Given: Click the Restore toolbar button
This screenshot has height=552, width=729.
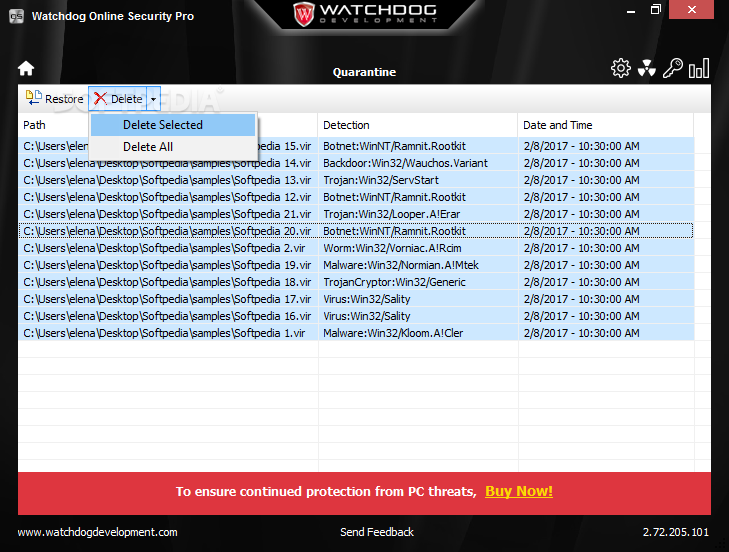Looking at the screenshot, I should pyautogui.click(x=55, y=99).
